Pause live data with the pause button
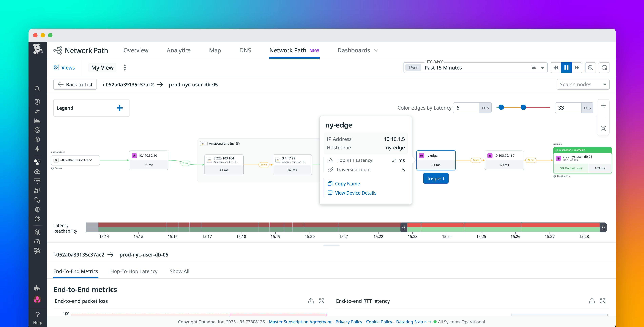 pos(566,67)
